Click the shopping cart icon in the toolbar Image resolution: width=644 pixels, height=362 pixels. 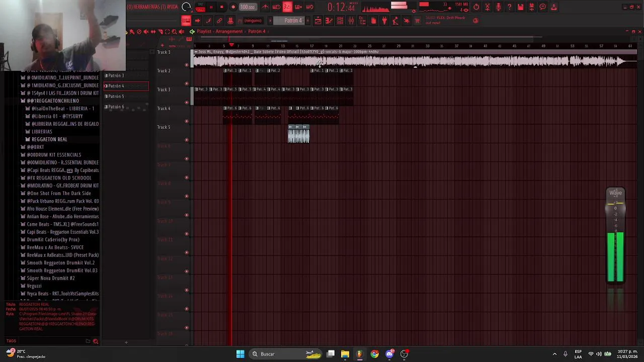click(x=418, y=21)
